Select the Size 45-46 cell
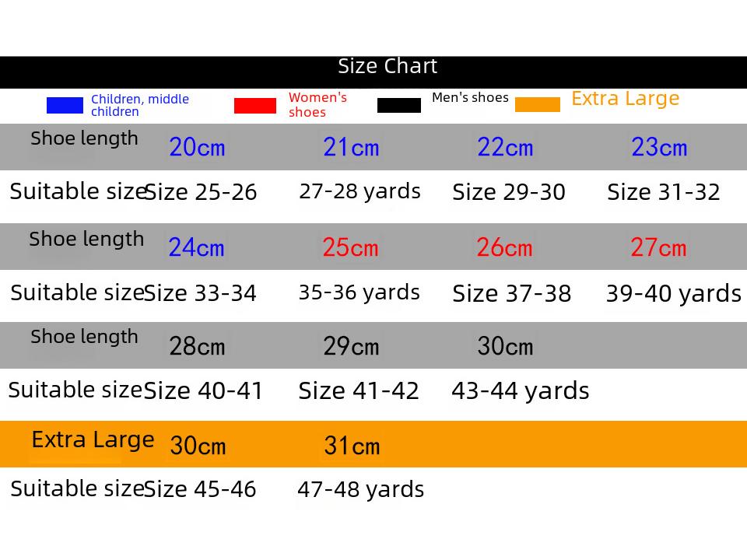The image size is (747, 560). point(200,489)
